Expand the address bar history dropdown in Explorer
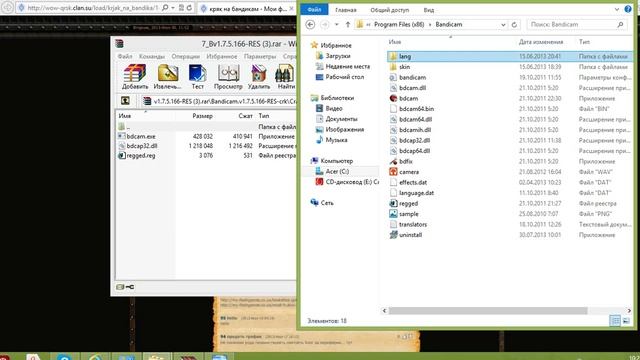The height and width of the screenshot is (360, 640). [503, 24]
